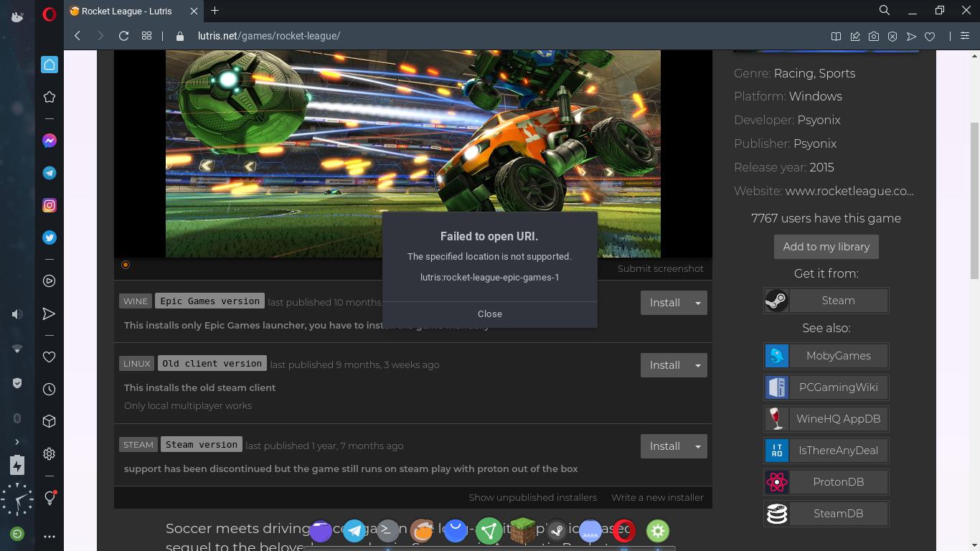This screenshot has height=551, width=980.
Task: Send page via the My Flow paper plane icon
Action: [x=911, y=36]
